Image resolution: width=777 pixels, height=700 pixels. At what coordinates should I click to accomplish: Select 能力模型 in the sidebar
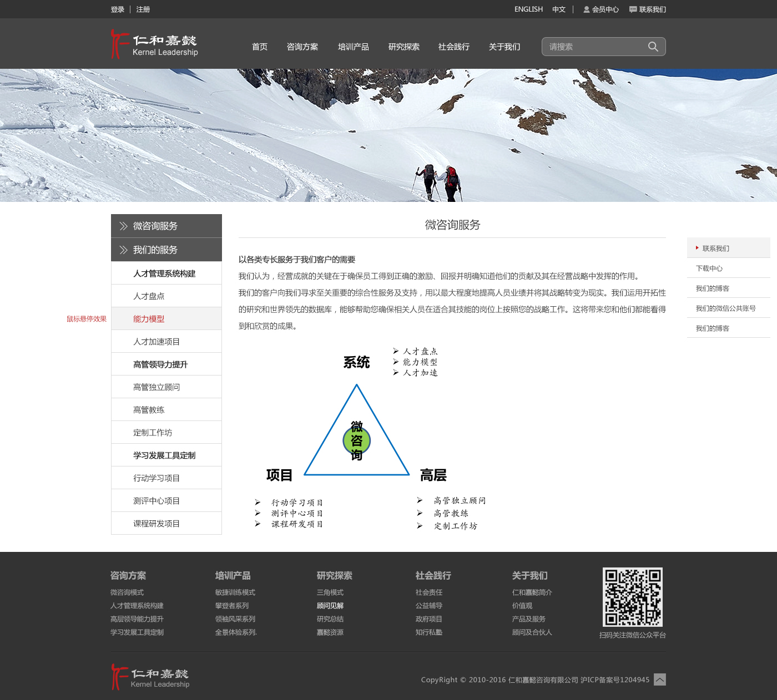[x=149, y=319]
